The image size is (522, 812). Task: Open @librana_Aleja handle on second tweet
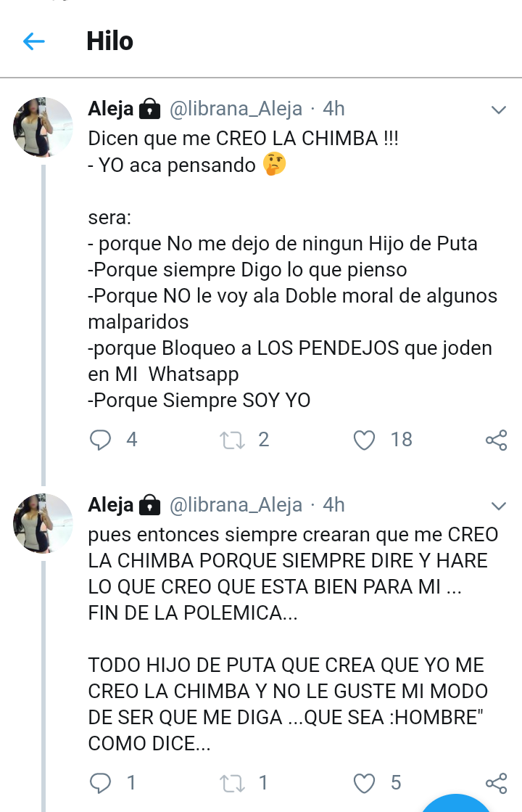[236, 504]
